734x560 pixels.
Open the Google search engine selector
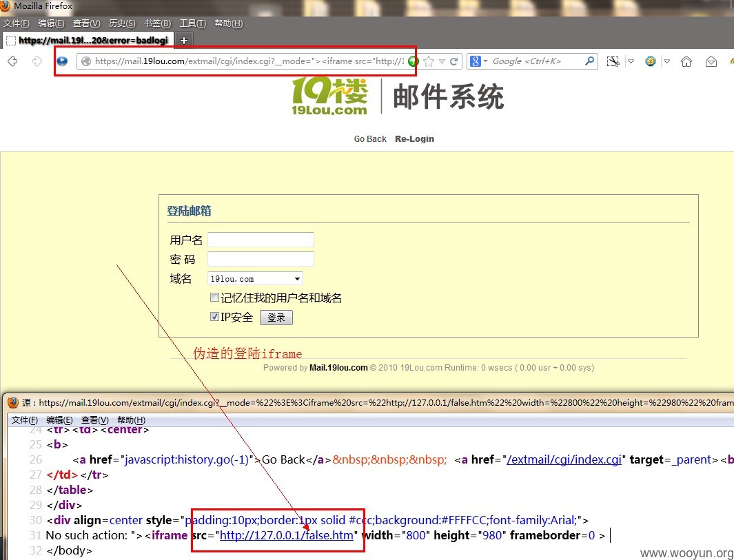click(x=478, y=61)
